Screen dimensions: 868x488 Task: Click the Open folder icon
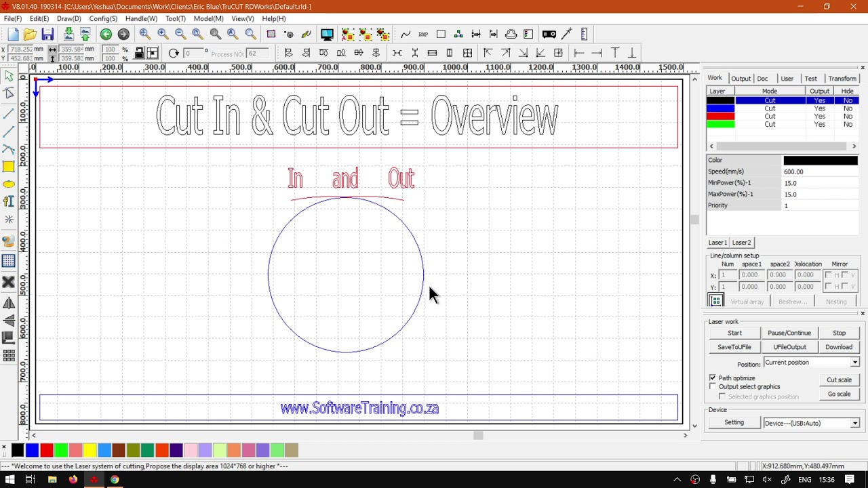click(x=30, y=35)
